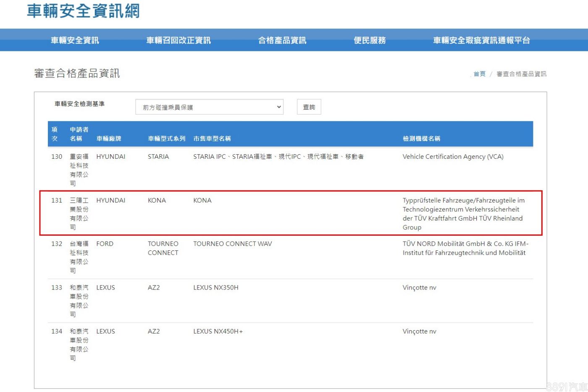The width and height of the screenshot is (588, 392).
Task: Open the 車輛召回改正資訊 menu
Action: 178,40
